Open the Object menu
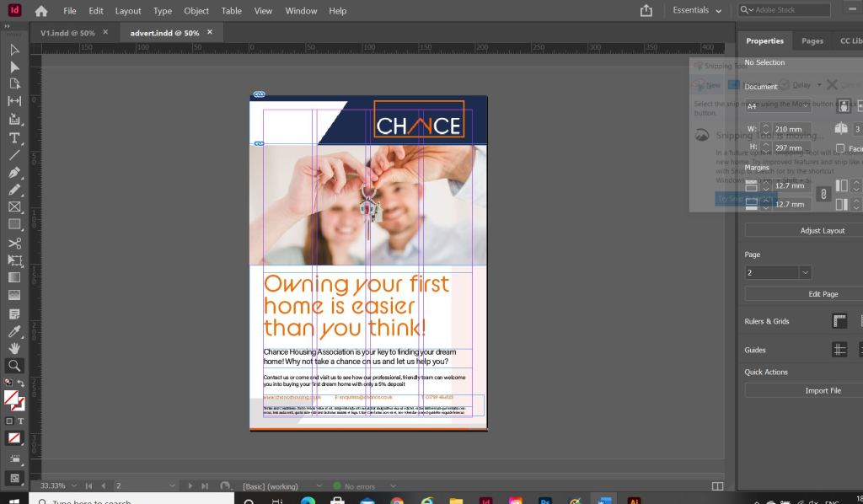Viewport: 863px width, 504px height. pos(196,11)
